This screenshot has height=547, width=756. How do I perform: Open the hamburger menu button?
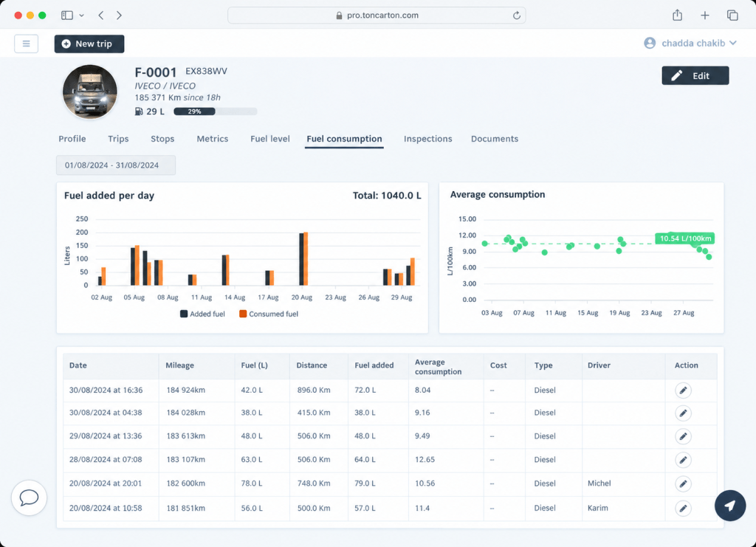tap(26, 44)
